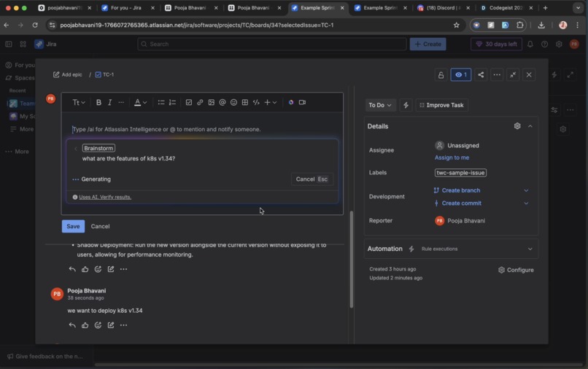Click the twc-sample-issue label
This screenshot has height=369, width=588.
tap(460, 173)
